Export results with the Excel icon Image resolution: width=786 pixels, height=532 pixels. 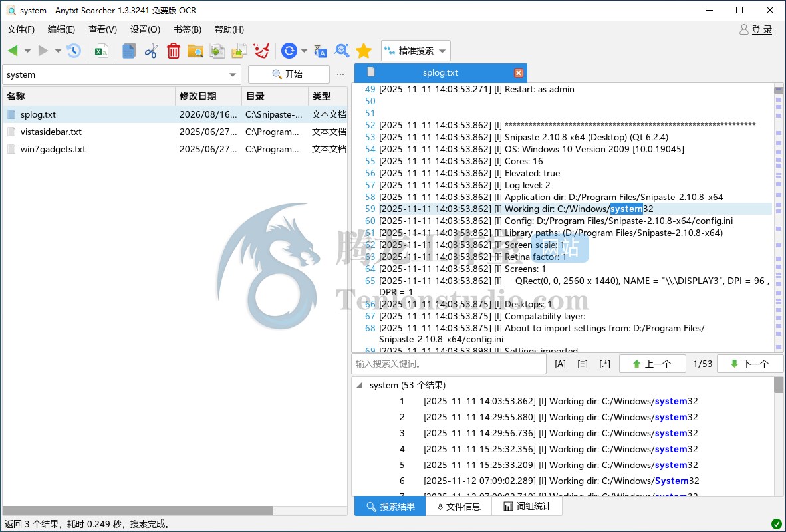tap(102, 51)
